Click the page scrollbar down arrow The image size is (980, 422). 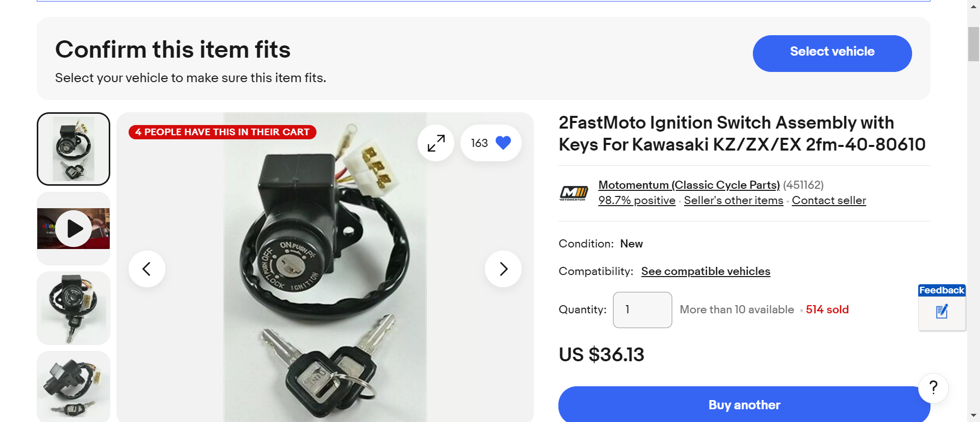tap(973, 415)
